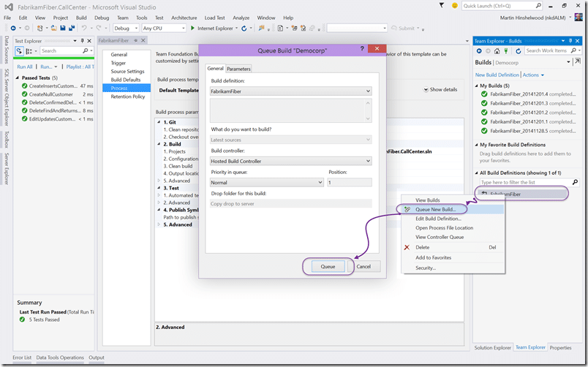
Task: Click the green Connect to Team Projects plug icon
Action: tap(506, 51)
